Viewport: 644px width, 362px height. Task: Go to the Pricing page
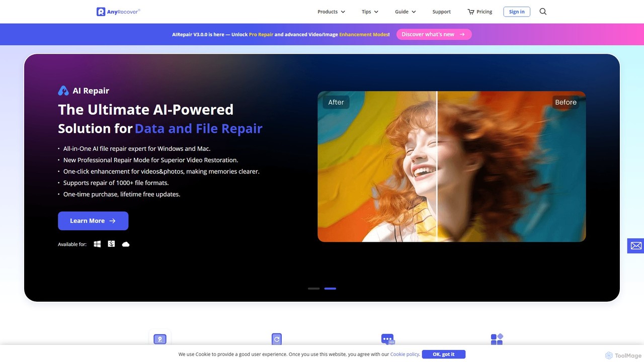pyautogui.click(x=484, y=12)
